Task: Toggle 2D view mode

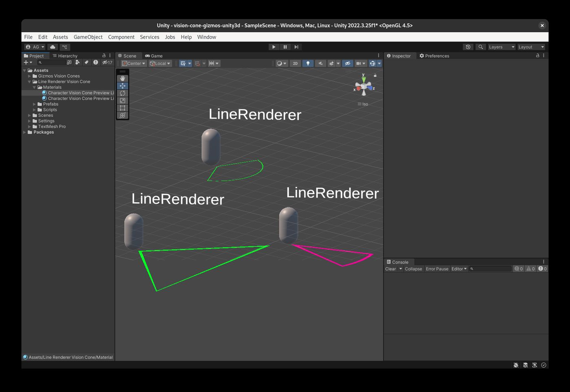Action: (x=295, y=63)
